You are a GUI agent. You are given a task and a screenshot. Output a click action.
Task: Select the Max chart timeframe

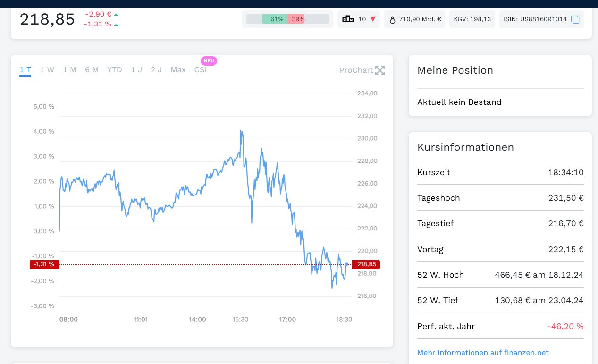[x=178, y=70]
